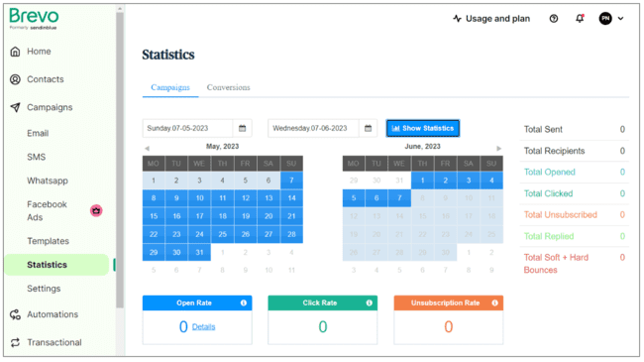Viewport: 644px width, 362px height.
Task: Click the start date calendar icon
Action: pyautogui.click(x=243, y=128)
